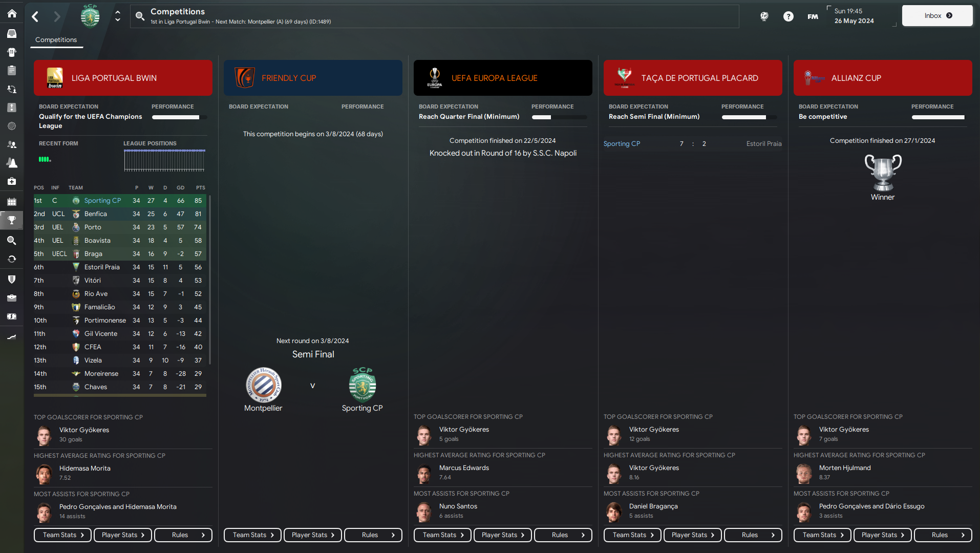Expand Liga Portugal Bwin Team Stats chevron
The height and width of the screenshot is (553, 980).
tap(82, 535)
